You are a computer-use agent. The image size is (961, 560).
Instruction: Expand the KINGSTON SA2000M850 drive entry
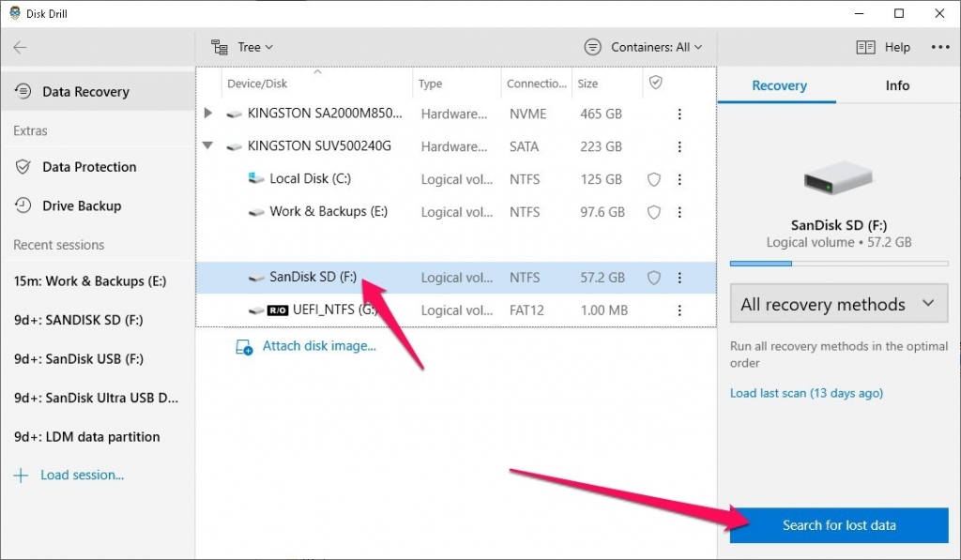click(208, 113)
